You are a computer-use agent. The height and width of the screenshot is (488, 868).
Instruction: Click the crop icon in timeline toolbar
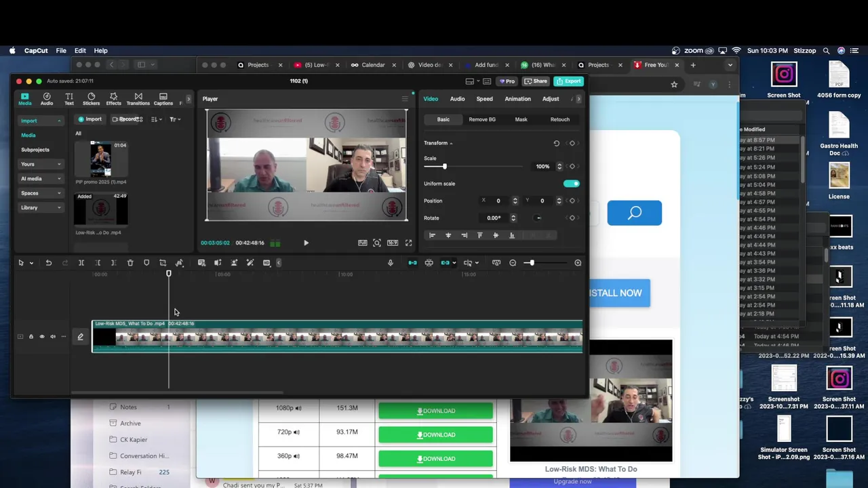163,263
